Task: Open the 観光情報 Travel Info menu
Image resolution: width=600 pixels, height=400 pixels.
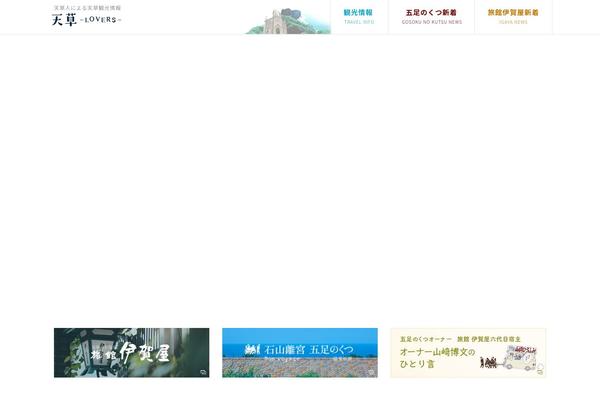Action: [x=359, y=17]
